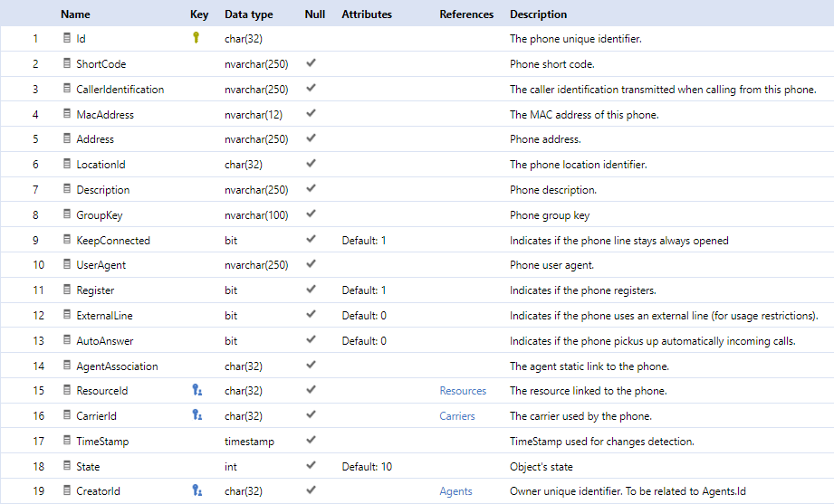Open the Agents reference link
This screenshot has width=834, height=504.
455,491
